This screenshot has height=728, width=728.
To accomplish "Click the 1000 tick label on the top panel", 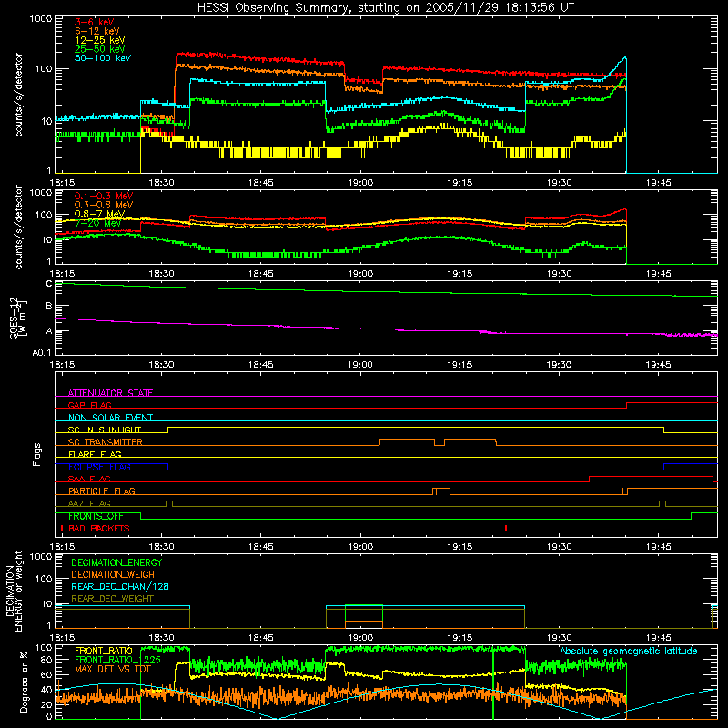I will (x=41, y=19).
